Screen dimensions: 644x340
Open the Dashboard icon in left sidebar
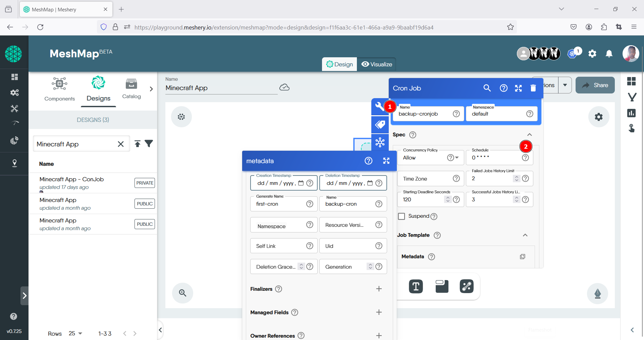15,77
